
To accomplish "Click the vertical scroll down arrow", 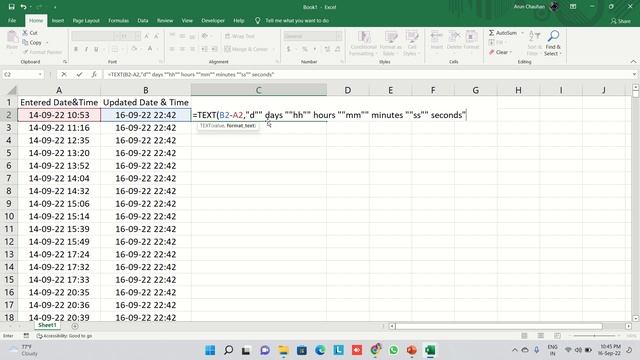I will [635, 318].
